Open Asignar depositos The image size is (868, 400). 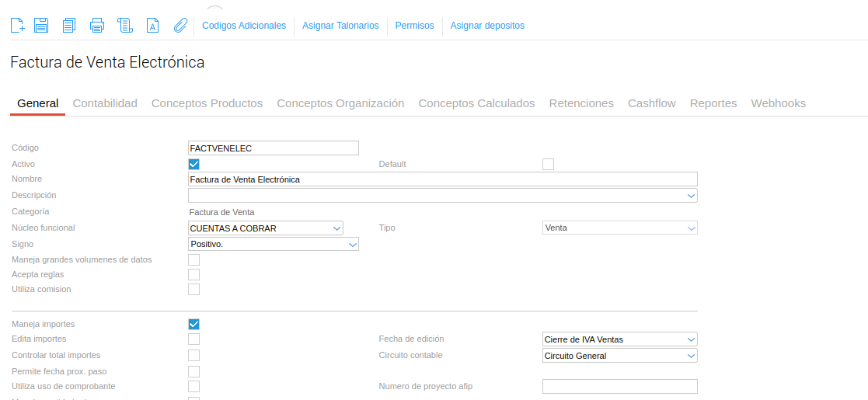click(x=487, y=26)
